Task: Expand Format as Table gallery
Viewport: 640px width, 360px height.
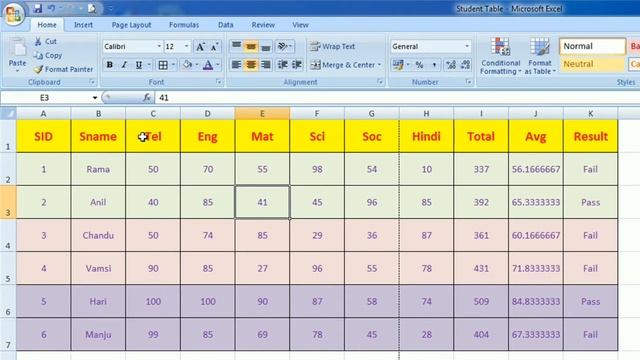Action: (x=540, y=56)
